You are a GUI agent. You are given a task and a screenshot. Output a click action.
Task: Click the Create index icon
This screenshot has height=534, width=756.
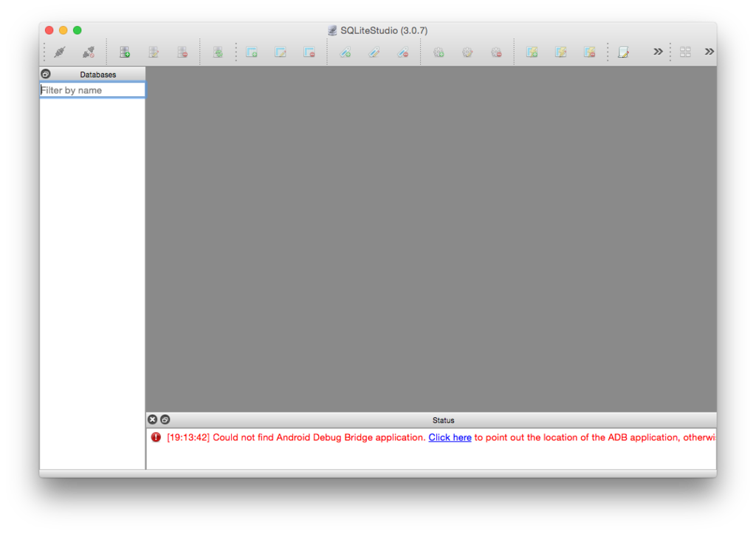tap(346, 52)
